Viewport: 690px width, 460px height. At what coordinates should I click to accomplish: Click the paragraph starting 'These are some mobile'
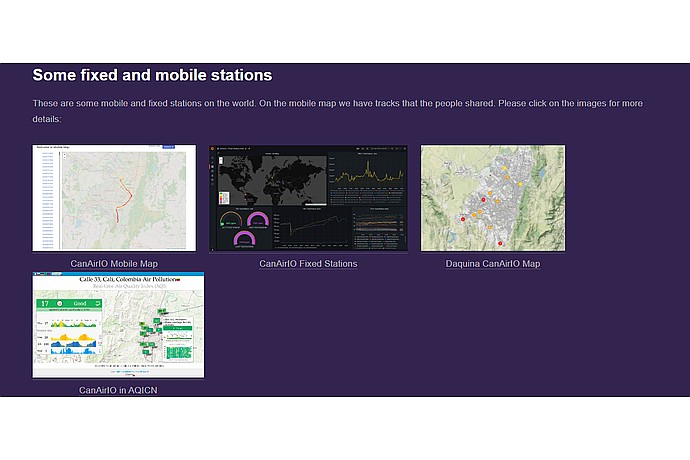point(338,111)
